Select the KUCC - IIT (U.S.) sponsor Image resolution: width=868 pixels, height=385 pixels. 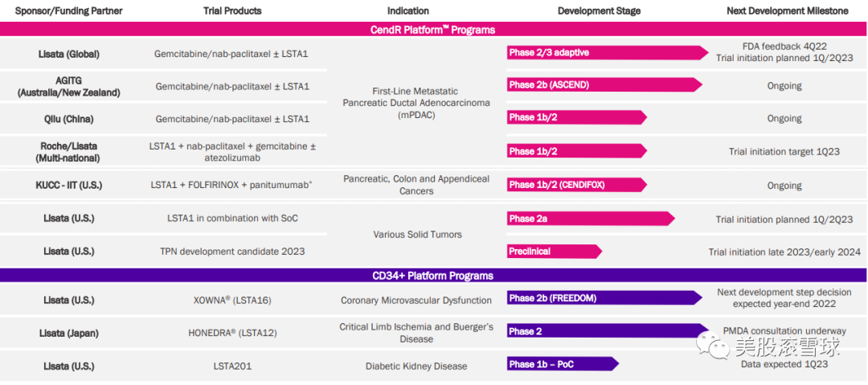tap(68, 185)
